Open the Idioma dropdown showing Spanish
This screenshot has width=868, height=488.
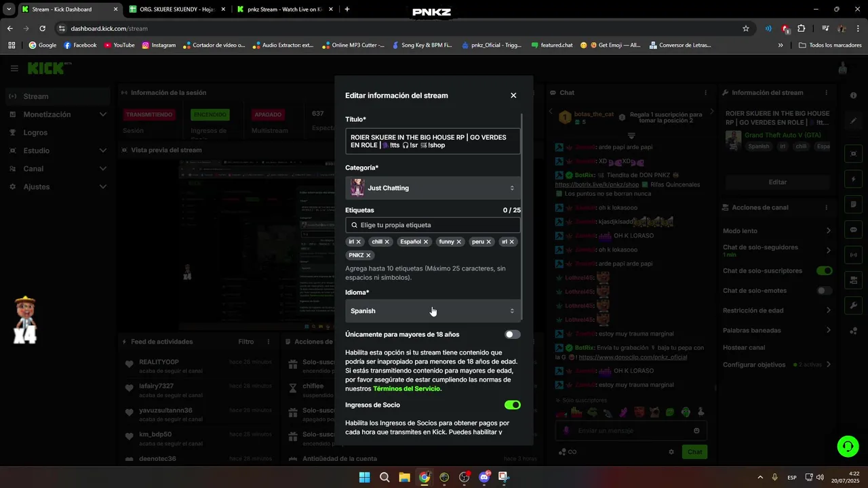(x=433, y=311)
